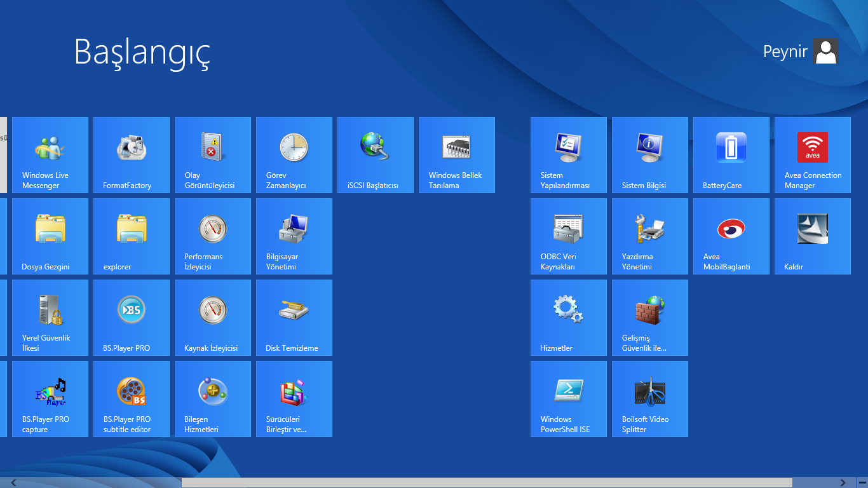Open the Yerel Güvenlik İlkesi tile

[50, 318]
